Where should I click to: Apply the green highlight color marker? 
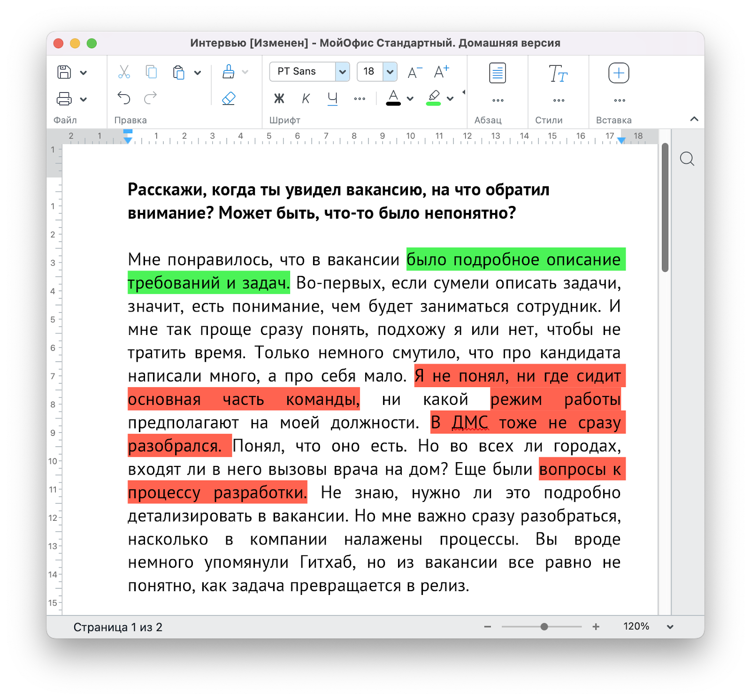point(434,98)
